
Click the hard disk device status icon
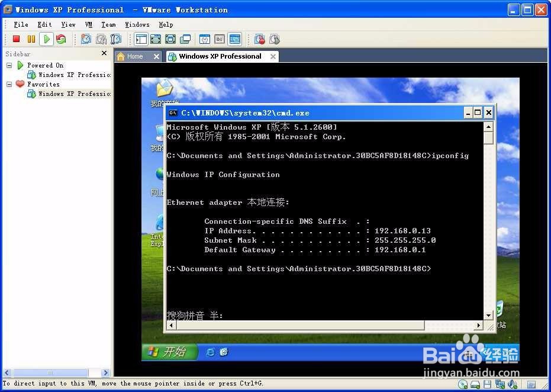click(475, 384)
